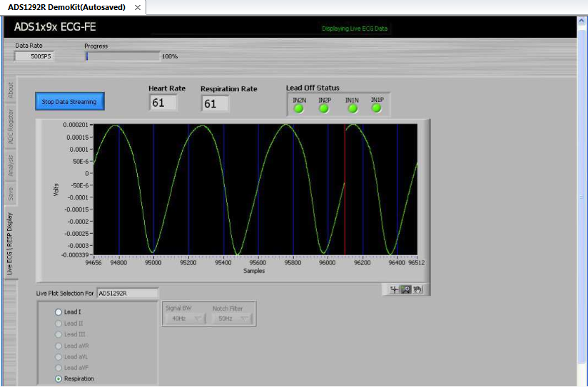Image resolution: width=588 pixels, height=387 pixels.
Task: Select the Lead I radio button
Action: pyautogui.click(x=58, y=311)
